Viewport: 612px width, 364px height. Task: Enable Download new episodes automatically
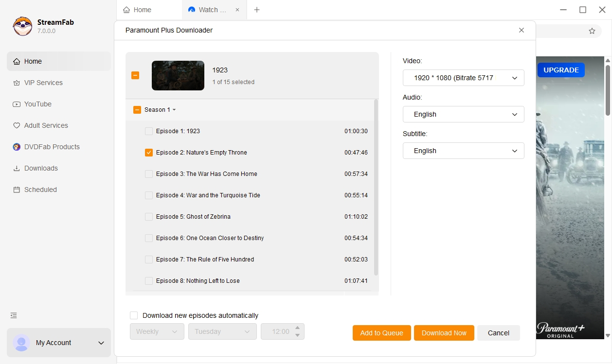pos(133,315)
